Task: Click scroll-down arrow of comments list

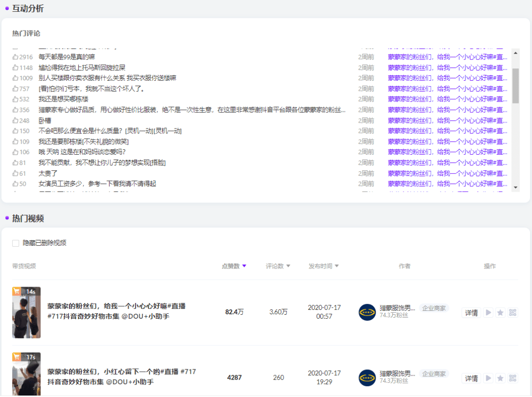Action: (x=516, y=187)
